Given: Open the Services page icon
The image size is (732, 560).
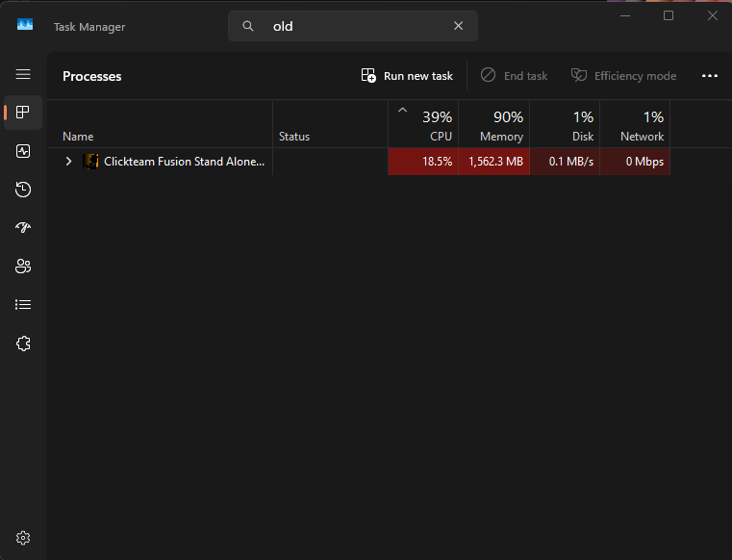Looking at the screenshot, I should tap(23, 344).
